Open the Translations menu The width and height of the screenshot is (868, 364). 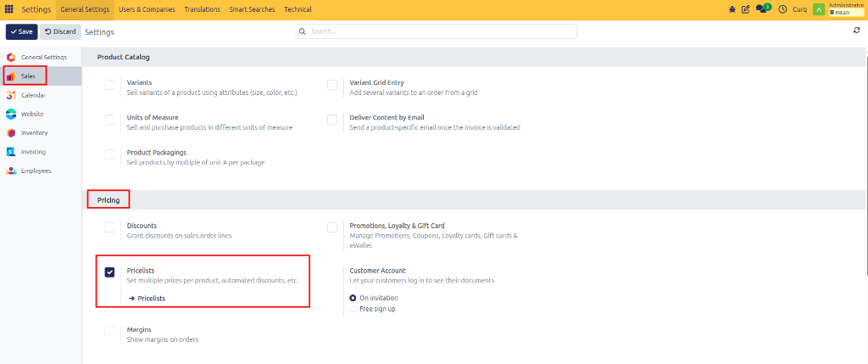pos(202,9)
